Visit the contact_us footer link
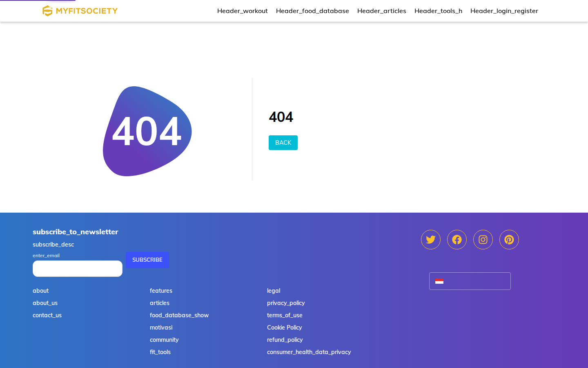Image resolution: width=588 pixels, height=368 pixels. tap(47, 315)
